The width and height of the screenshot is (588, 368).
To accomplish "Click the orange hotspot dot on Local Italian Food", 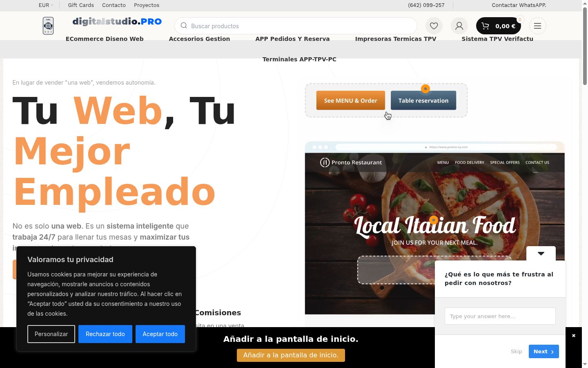I will 434,220.
